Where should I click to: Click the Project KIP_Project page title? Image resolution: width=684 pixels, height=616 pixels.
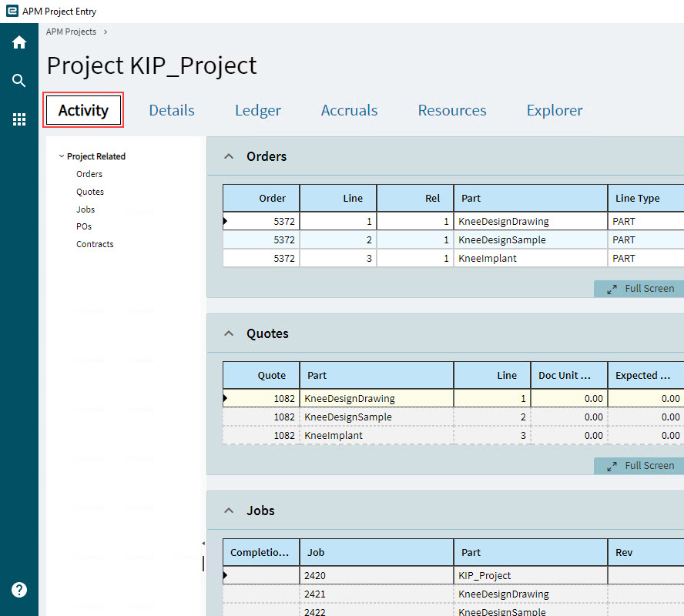(152, 65)
